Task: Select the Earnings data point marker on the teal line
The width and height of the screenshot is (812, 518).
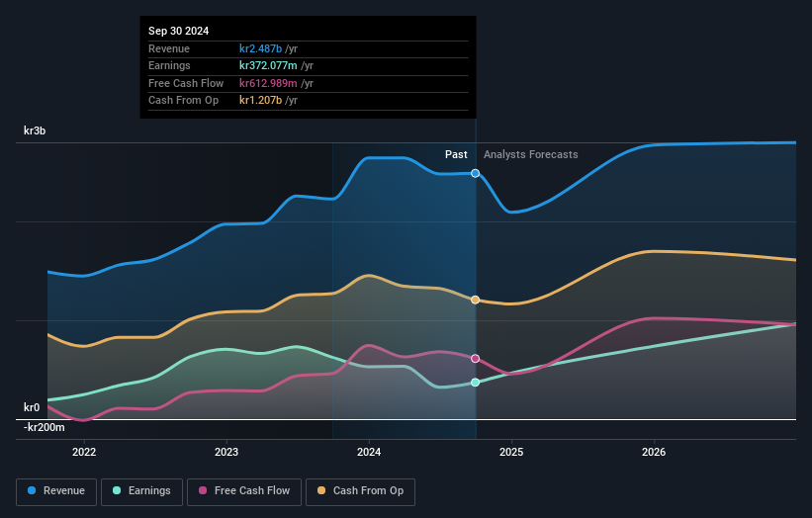Action: coord(475,383)
